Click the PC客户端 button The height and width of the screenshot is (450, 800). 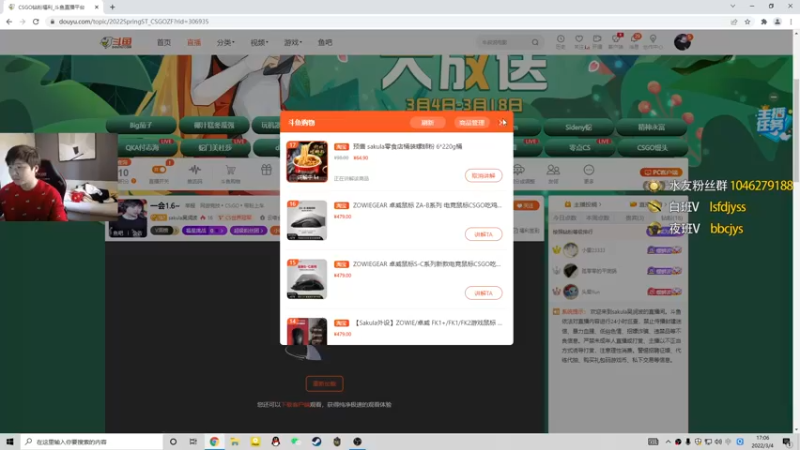(x=661, y=172)
